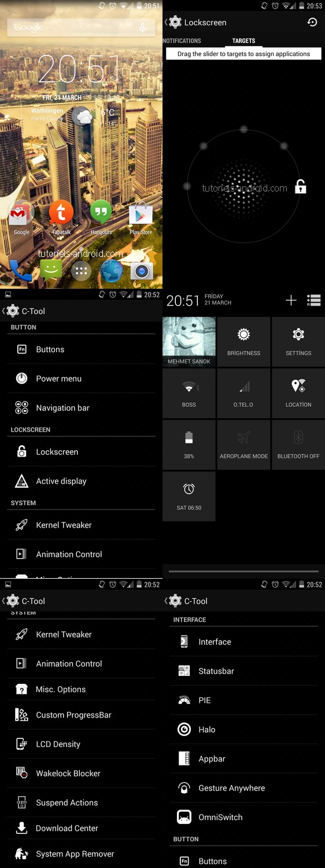Screen dimensions: 325x868
Task: Tap the list icon beside the plus in quick settings
Action: [x=314, y=300]
